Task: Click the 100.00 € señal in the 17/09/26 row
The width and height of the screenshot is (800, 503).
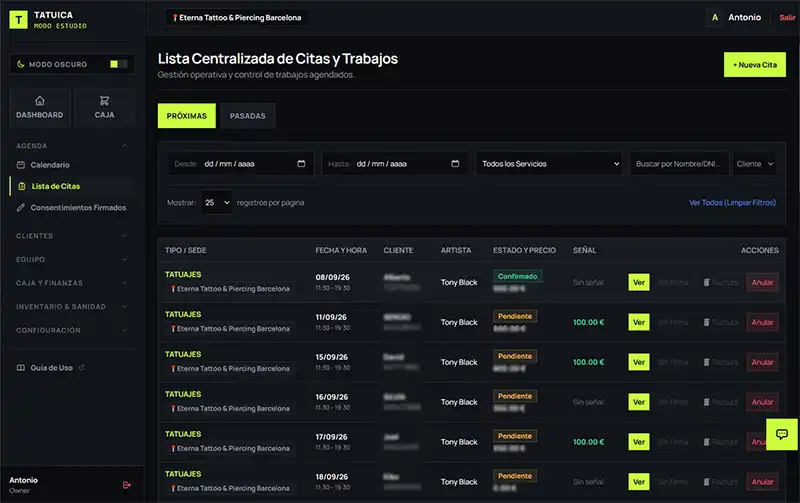Action: 588,442
